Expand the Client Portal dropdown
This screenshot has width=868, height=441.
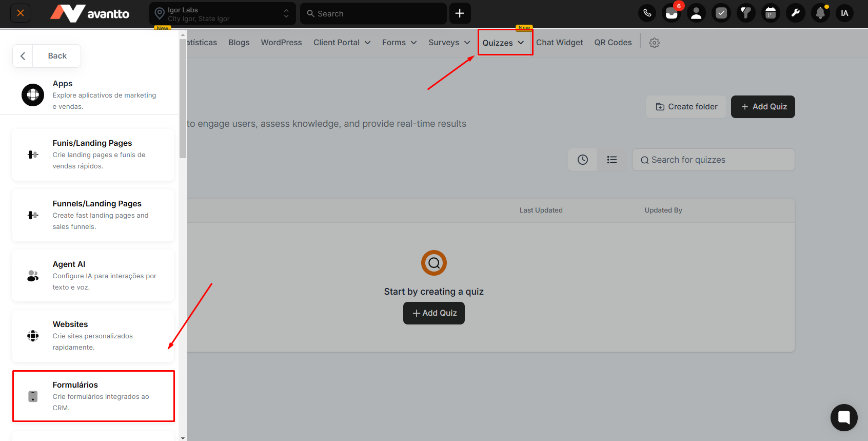coord(342,43)
